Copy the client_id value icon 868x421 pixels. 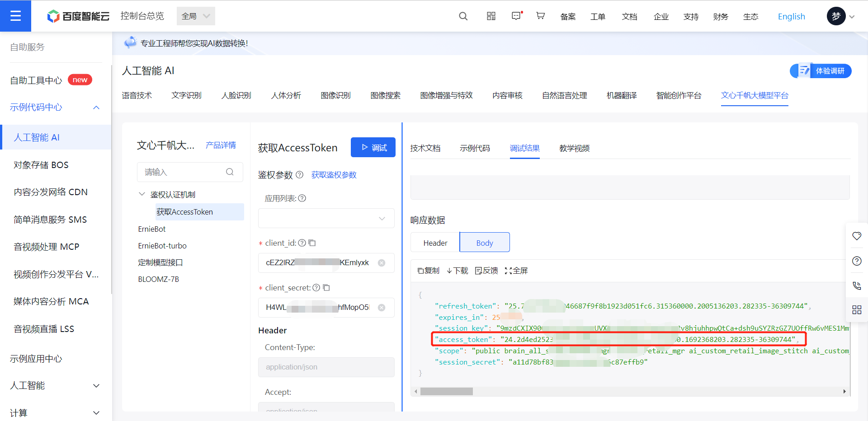(312, 243)
